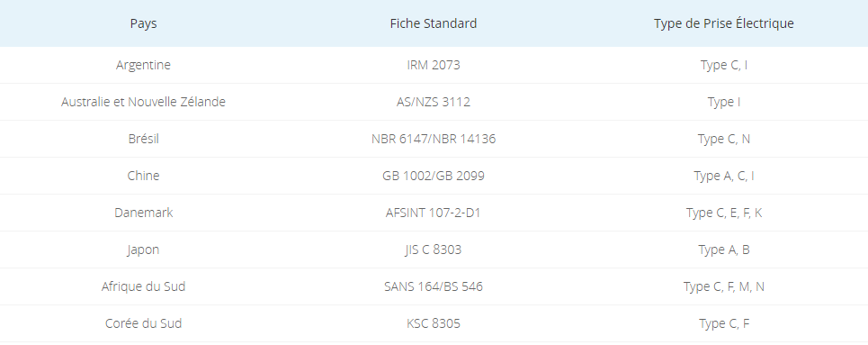
Task: Click the Japon country cell
Action: 143,250
